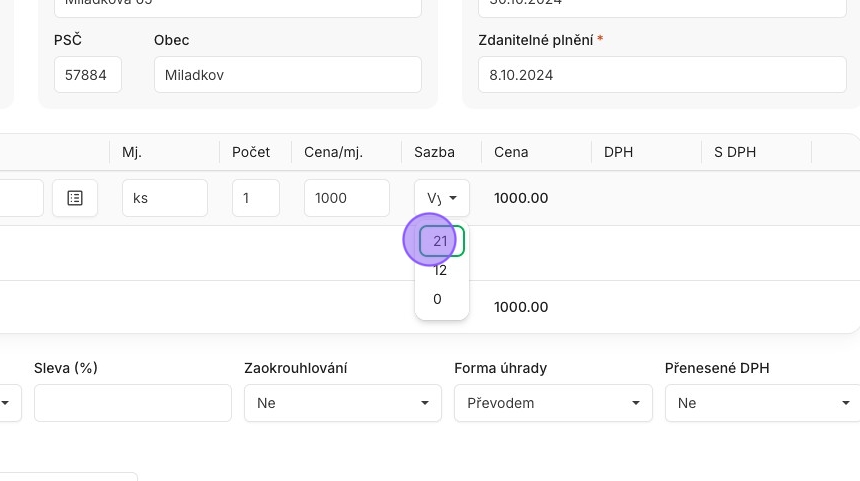The height and width of the screenshot is (481, 860).
Task: Focus the PSČ postal code field
Action: point(88,75)
